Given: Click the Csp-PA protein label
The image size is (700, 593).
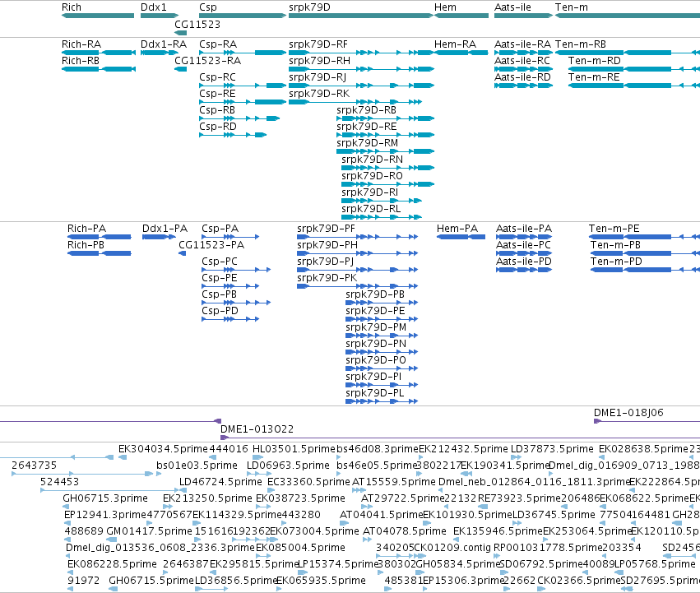Looking at the screenshot, I should pyautogui.click(x=220, y=229).
